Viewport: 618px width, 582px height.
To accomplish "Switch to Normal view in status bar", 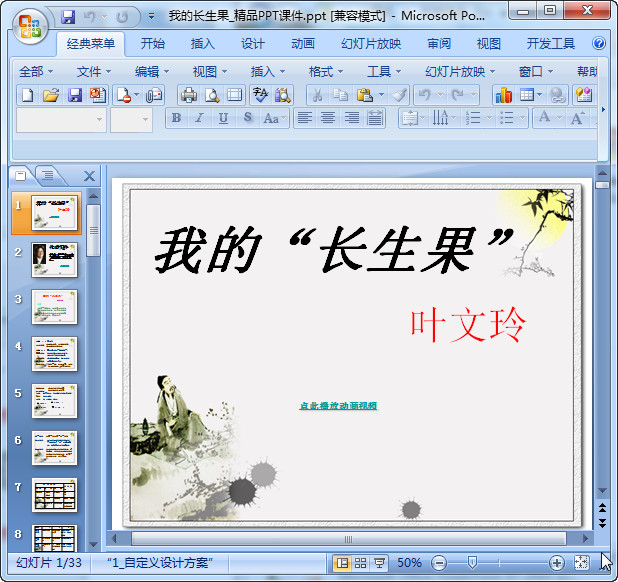I will tap(342, 563).
